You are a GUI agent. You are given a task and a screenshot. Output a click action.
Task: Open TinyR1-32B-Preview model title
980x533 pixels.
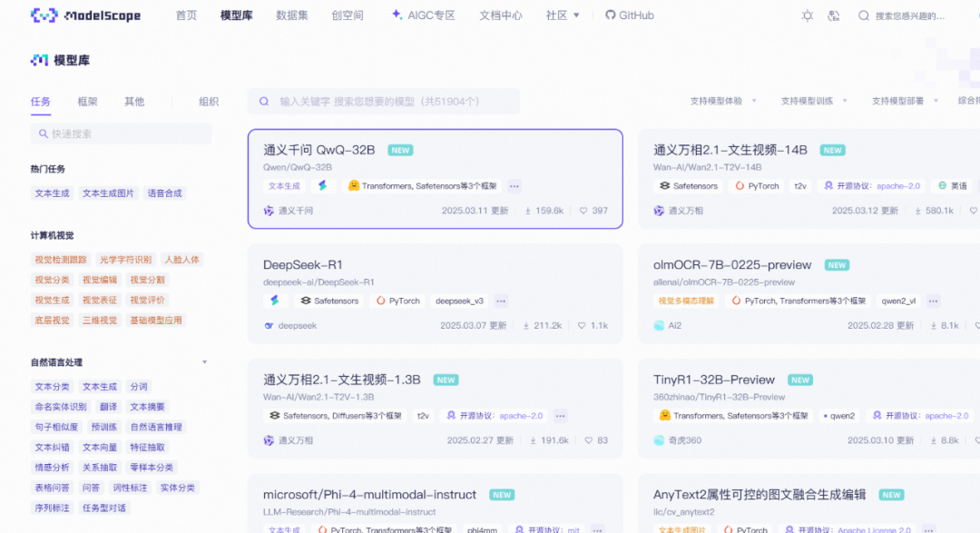click(x=714, y=380)
